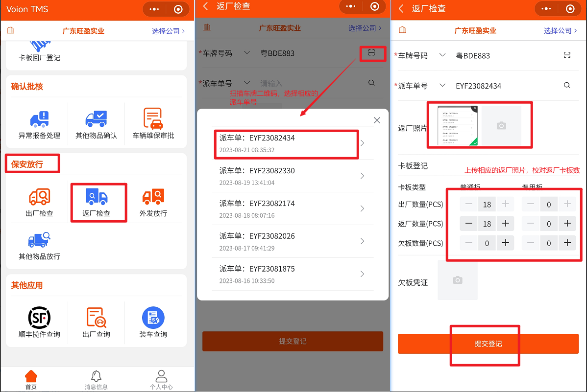Go to 消息信息 tab
Image resolution: width=587 pixels, height=392 pixels.
click(x=96, y=380)
